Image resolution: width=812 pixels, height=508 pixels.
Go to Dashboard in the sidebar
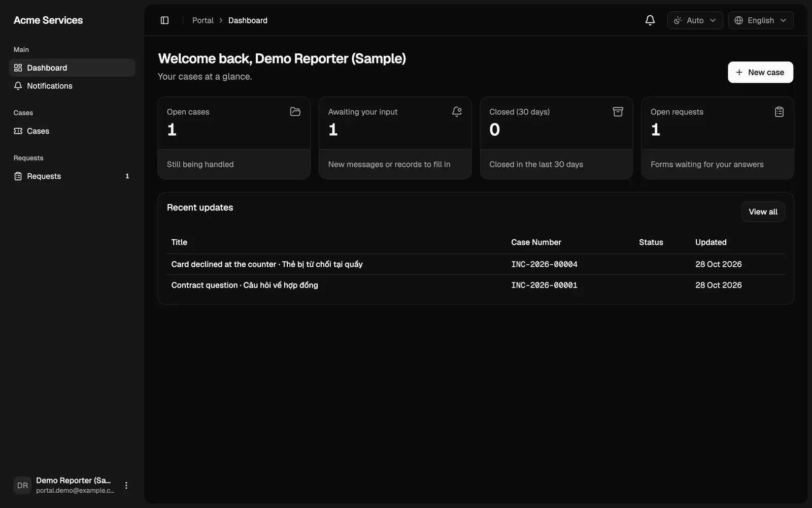[x=72, y=68]
